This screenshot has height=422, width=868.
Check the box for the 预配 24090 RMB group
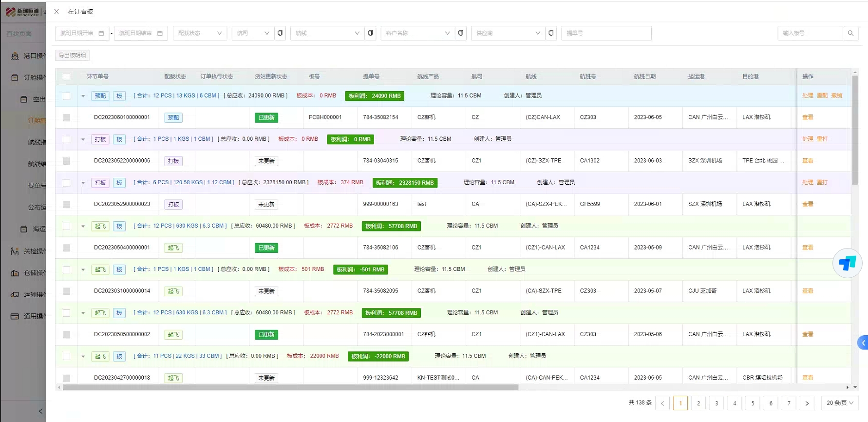coord(67,96)
